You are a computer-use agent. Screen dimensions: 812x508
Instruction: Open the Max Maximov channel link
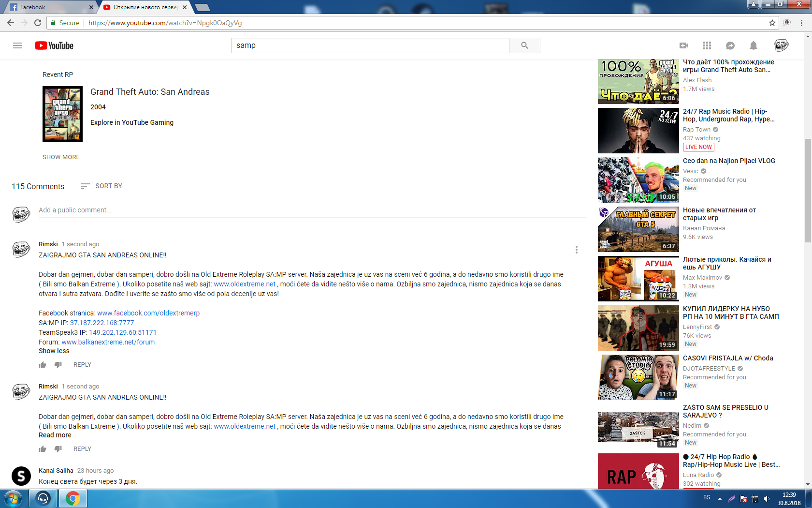pyautogui.click(x=702, y=278)
